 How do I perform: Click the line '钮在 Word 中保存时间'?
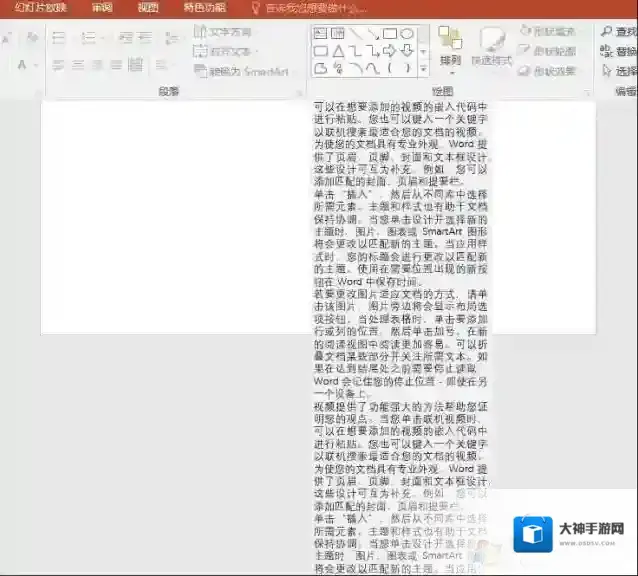368,281
